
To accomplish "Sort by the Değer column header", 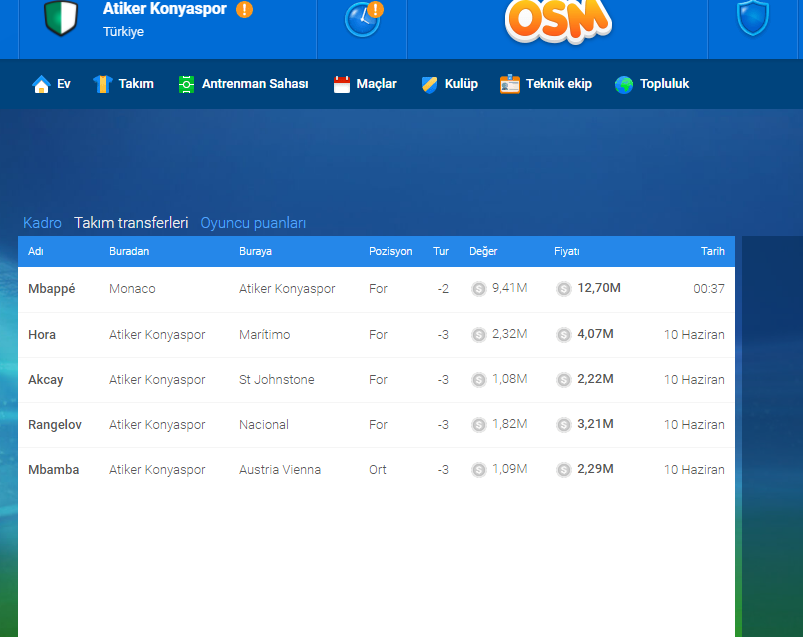I will point(483,251).
